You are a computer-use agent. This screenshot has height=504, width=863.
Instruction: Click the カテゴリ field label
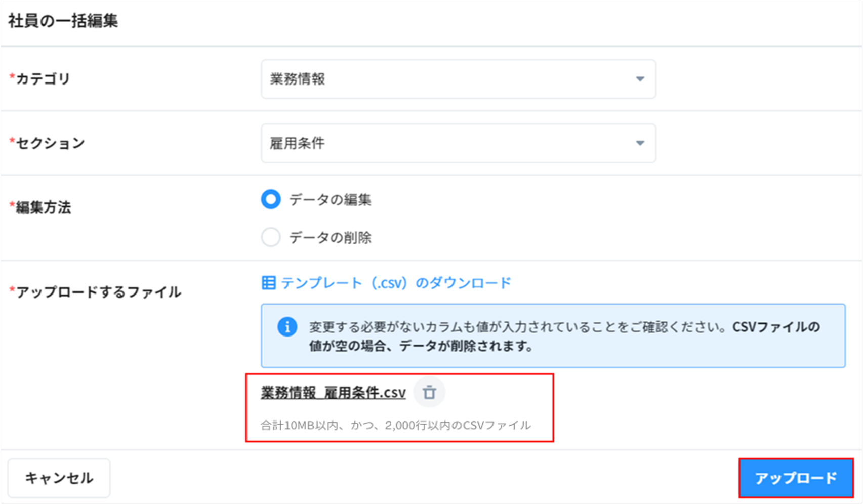(x=43, y=79)
